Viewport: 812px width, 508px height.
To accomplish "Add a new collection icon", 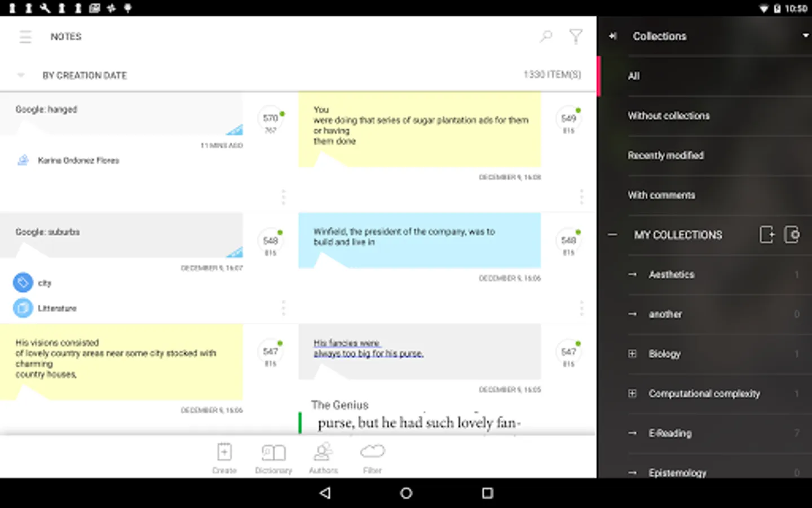I will point(767,234).
